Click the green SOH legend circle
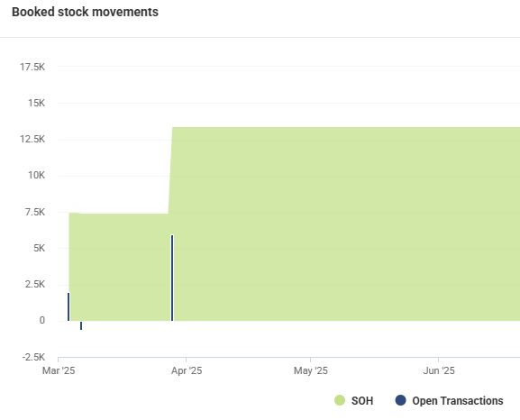The height and width of the screenshot is (420, 520). pyautogui.click(x=340, y=400)
